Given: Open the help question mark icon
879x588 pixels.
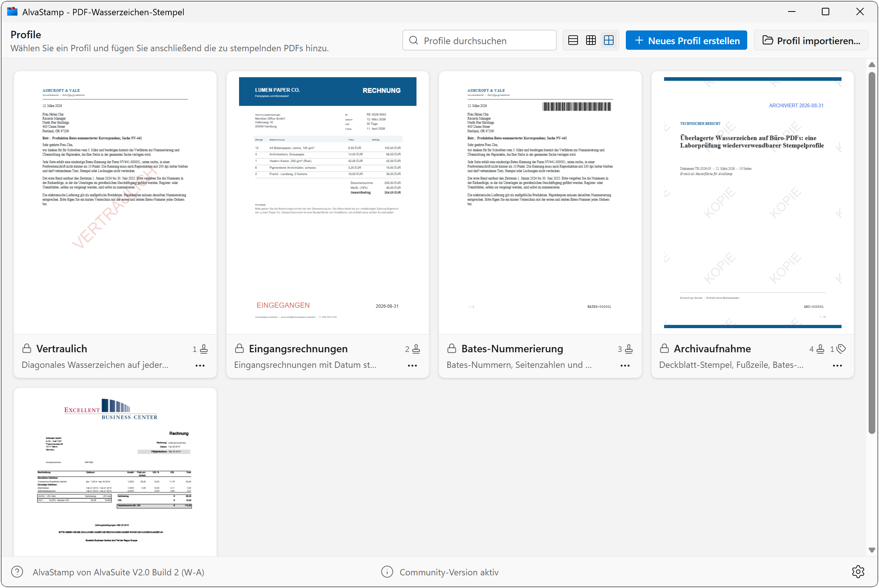Looking at the screenshot, I should (x=17, y=572).
